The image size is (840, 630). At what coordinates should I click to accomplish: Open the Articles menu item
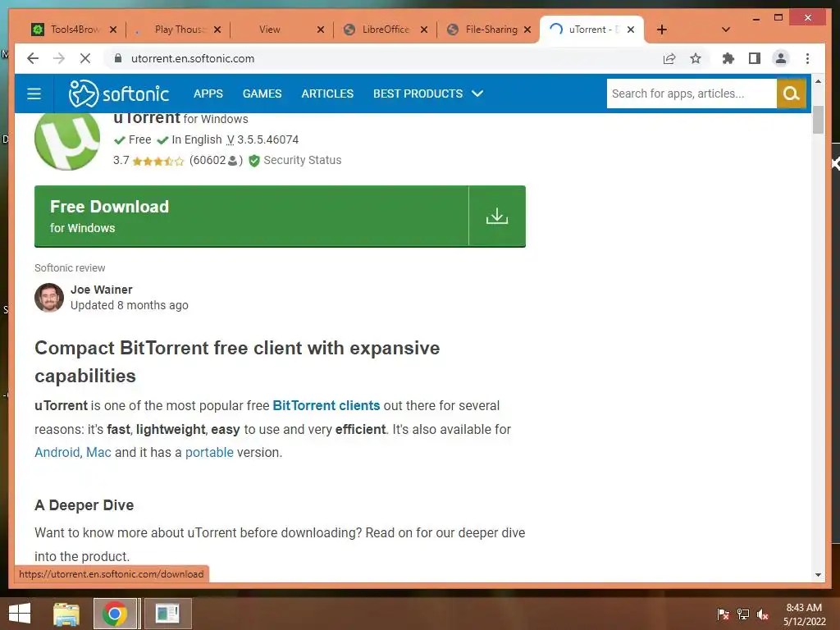pos(327,94)
